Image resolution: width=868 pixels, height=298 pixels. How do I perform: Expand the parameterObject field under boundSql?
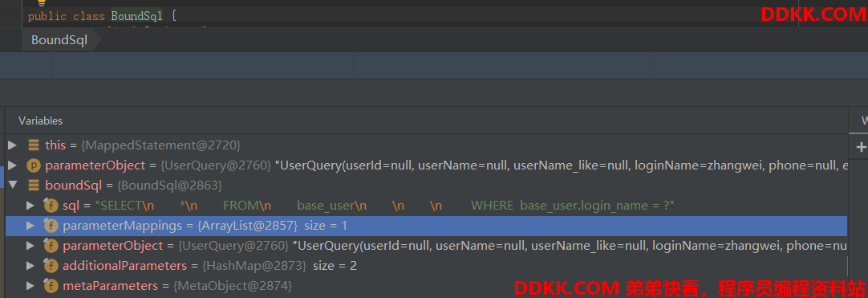30,245
